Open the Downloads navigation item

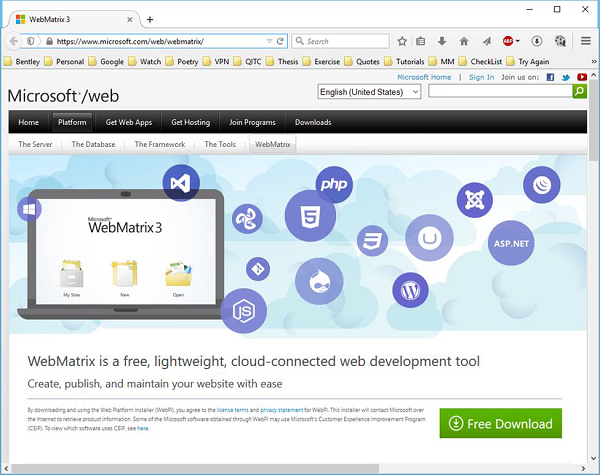pyautogui.click(x=313, y=122)
